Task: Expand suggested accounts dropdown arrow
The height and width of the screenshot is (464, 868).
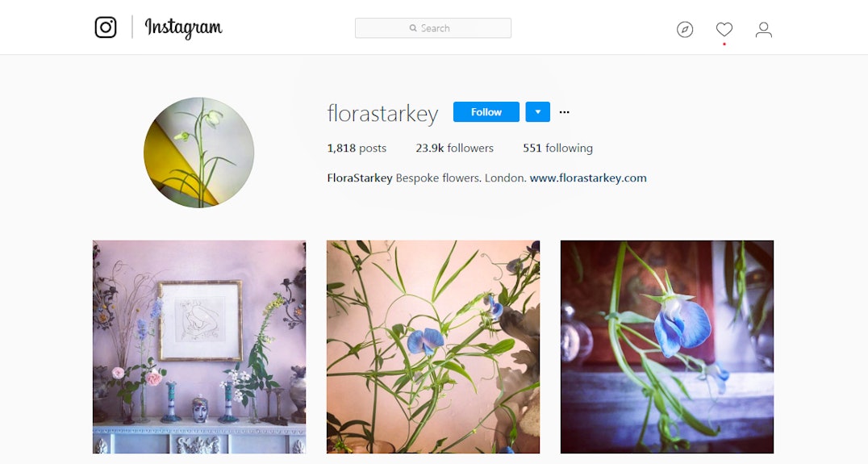Action: click(x=537, y=112)
